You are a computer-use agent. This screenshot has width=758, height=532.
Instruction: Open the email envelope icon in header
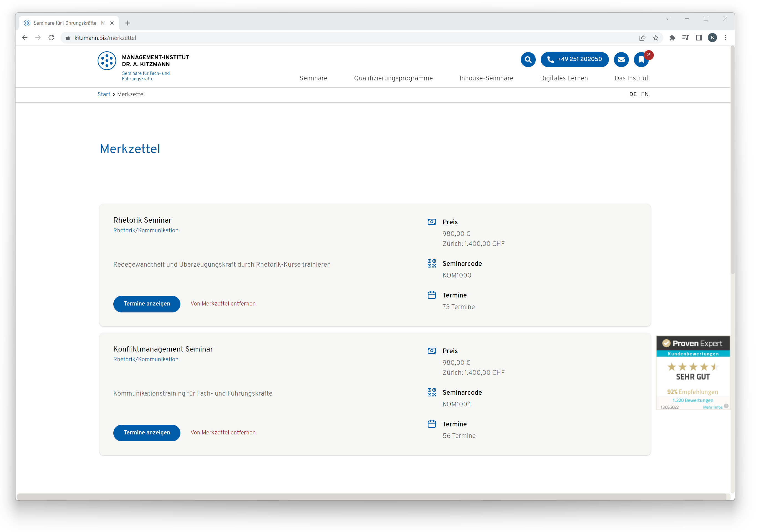pos(621,59)
